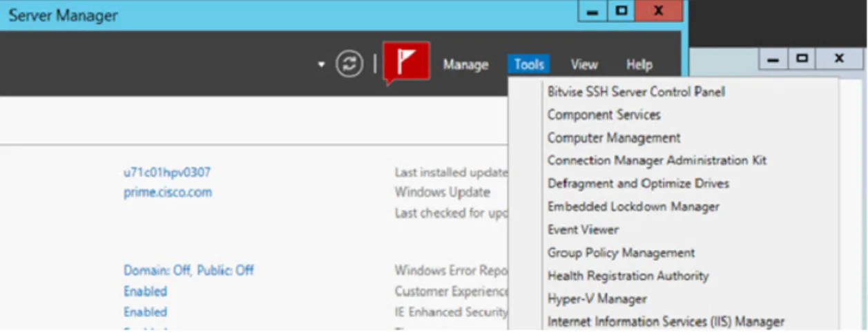Viewport: 868px width, 333px height.
Task: Open Embedded Lockdown Manager
Action: 633,207
